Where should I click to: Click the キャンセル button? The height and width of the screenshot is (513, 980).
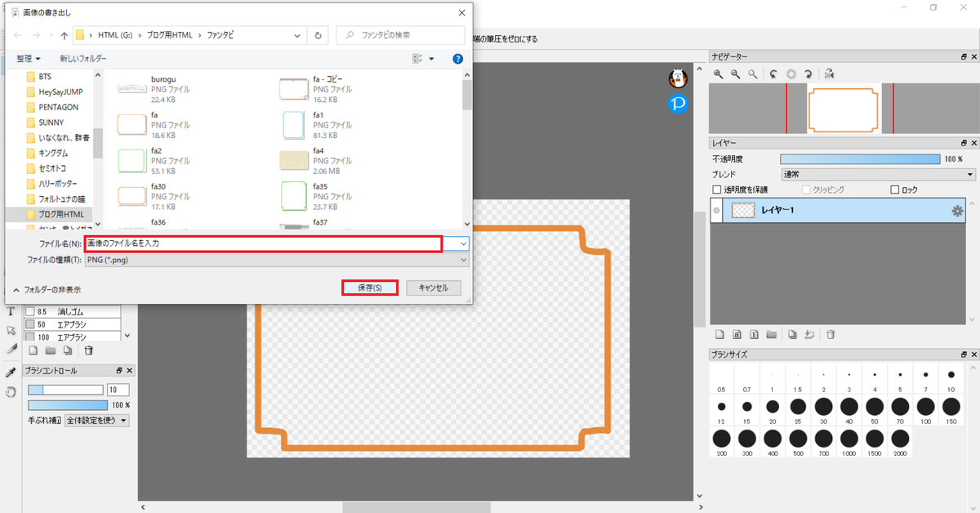click(x=434, y=288)
